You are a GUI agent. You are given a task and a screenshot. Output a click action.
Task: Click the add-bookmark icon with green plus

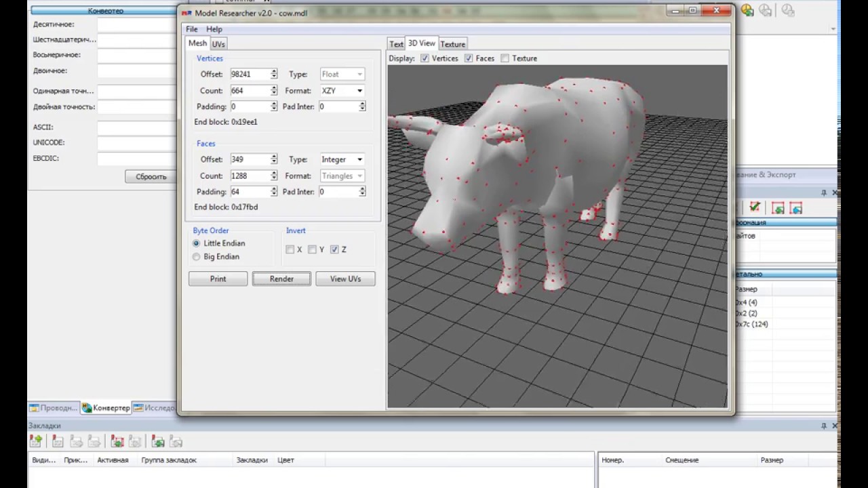click(36, 441)
